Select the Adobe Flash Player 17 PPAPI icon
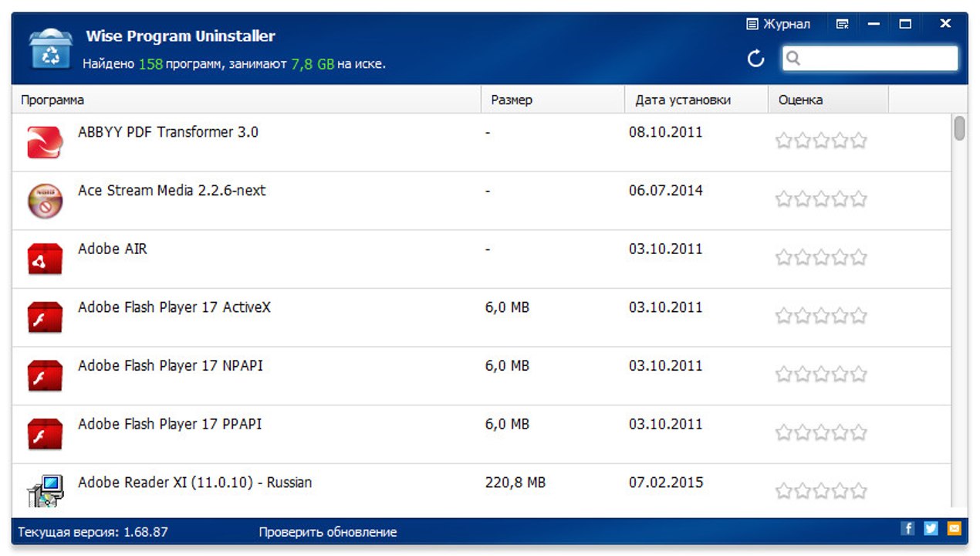The height and width of the screenshot is (556, 980). point(45,434)
